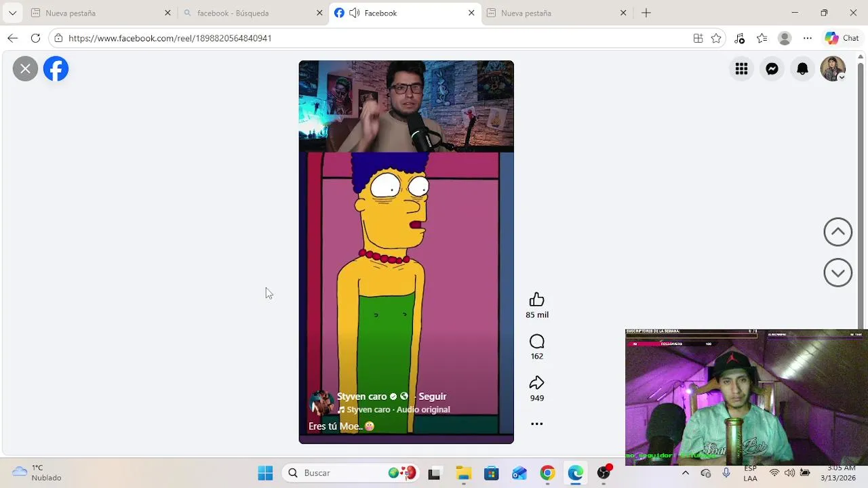The width and height of the screenshot is (868, 488).
Task: Click the microphone tray icon
Action: [x=726, y=473]
